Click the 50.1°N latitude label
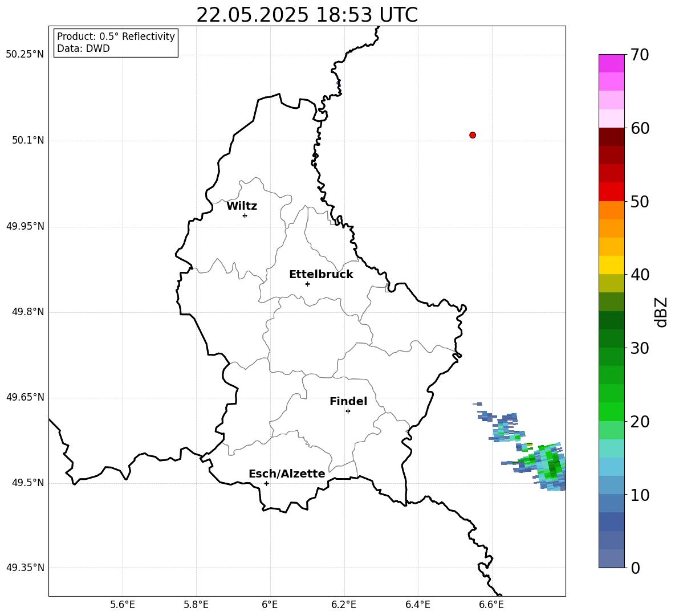675x616 pixels. click(28, 141)
